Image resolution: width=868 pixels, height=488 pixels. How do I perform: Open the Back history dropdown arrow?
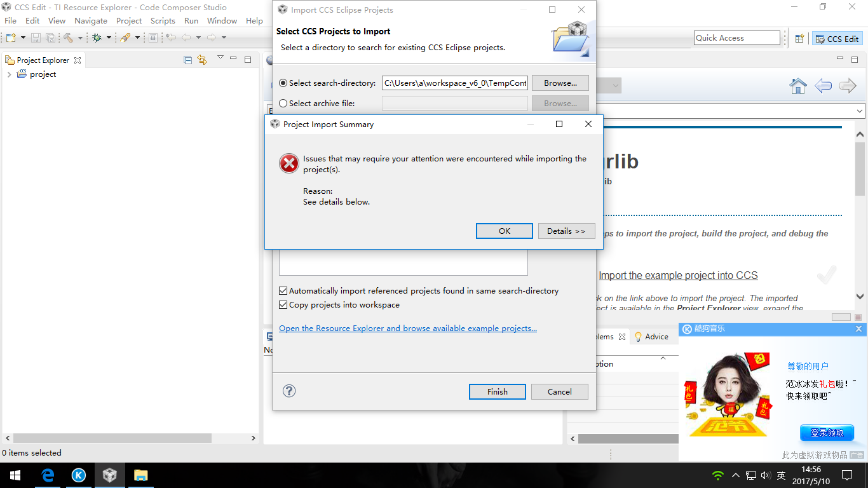pyautogui.click(x=198, y=38)
